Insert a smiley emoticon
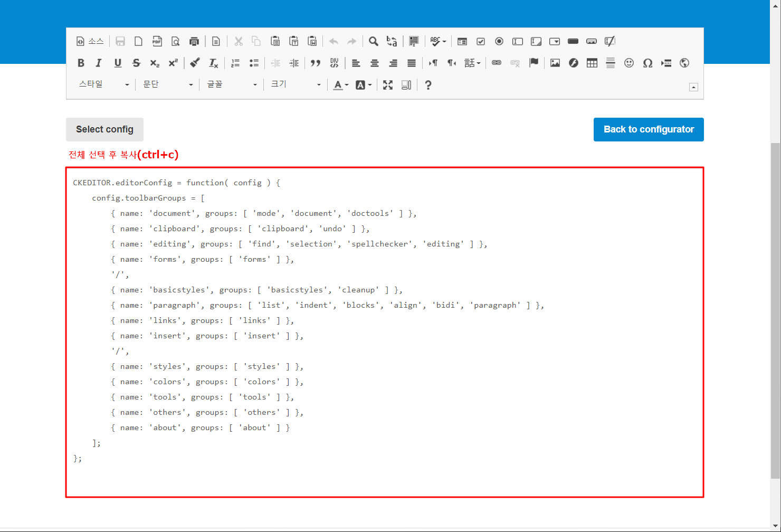Screen dimensions: 781x532 (629, 63)
